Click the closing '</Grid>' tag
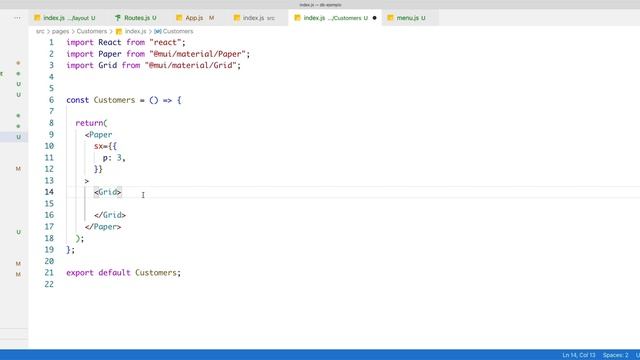The height and width of the screenshot is (360, 640). click(x=110, y=215)
